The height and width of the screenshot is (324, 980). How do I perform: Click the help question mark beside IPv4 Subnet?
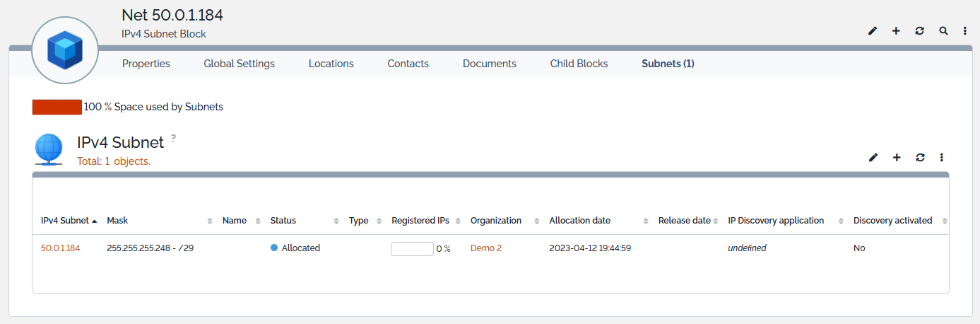coord(173,139)
